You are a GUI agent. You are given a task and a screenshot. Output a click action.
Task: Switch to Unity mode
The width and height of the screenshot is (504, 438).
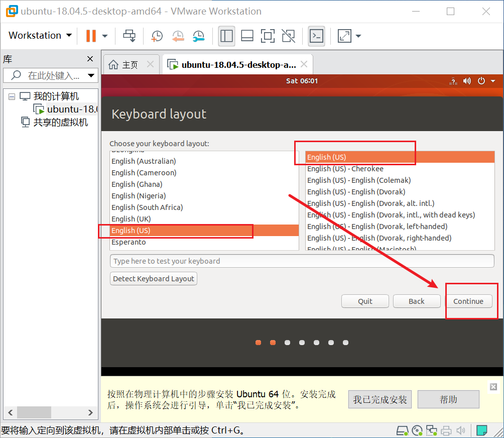point(288,36)
